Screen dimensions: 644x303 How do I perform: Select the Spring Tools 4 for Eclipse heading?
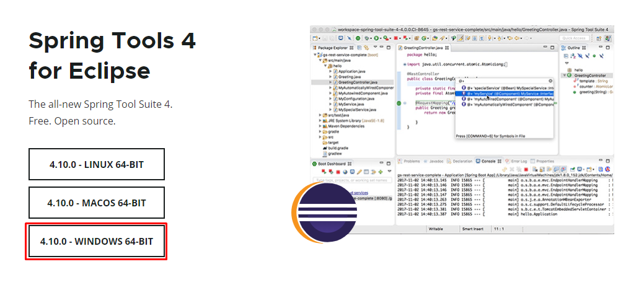tap(112, 56)
